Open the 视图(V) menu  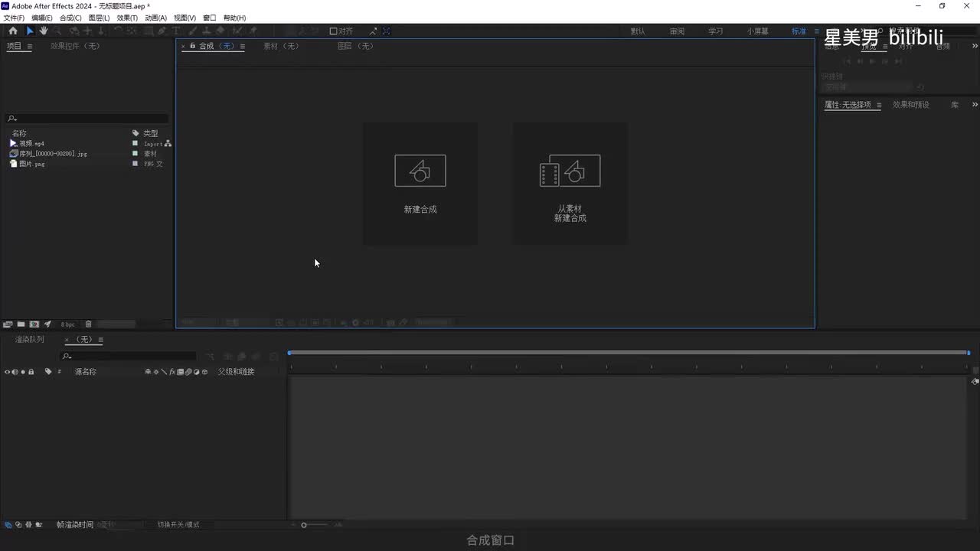point(185,18)
